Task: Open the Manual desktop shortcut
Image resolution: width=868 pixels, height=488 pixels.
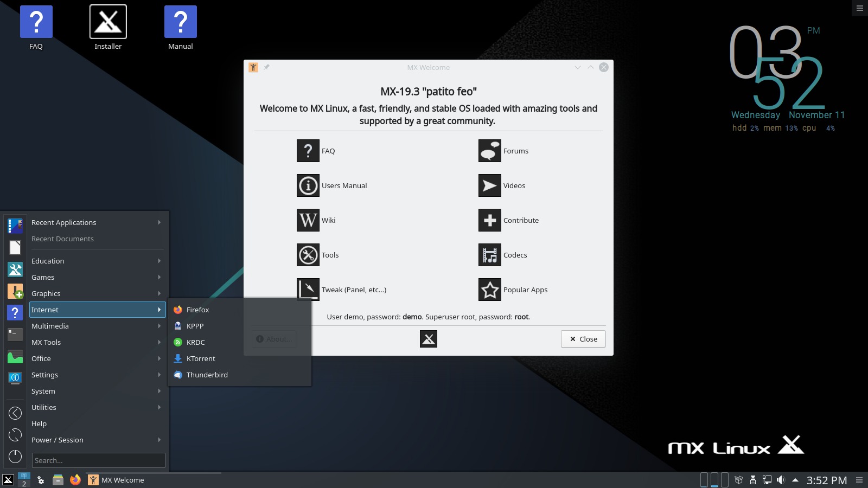Action: tap(181, 28)
